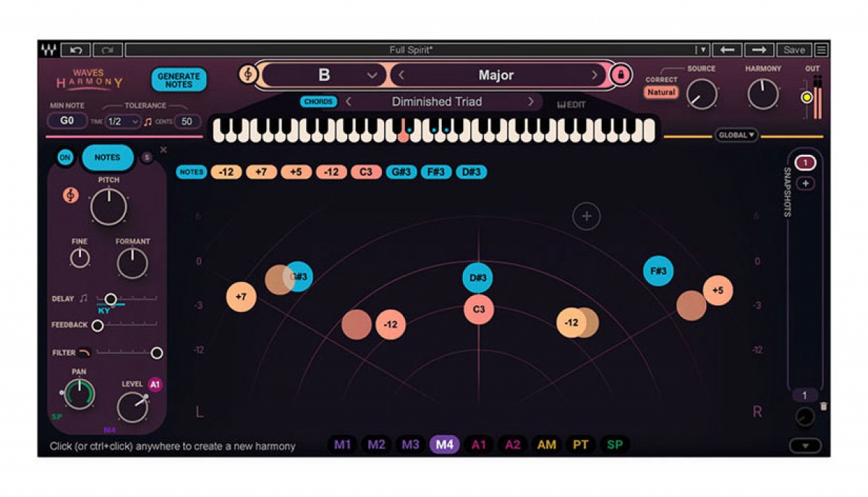Screen dimensions: 868x497
Task: Select the filter shape icon
Action: pyautogui.click(x=85, y=352)
